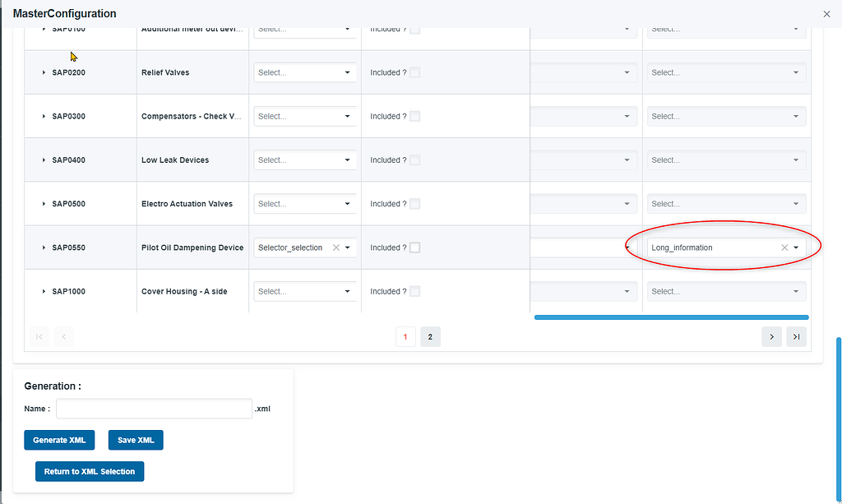Check Included for Pilot Oil Dampening Device
842x504 pixels.
pos(415,247)
